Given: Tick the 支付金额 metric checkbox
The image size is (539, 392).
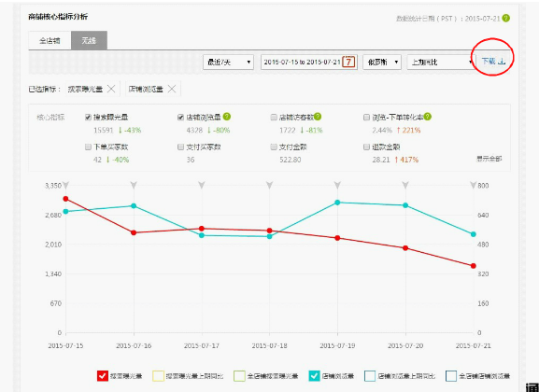Looking at the screenshot, I should pyautogui.click(x=274, y=147).
